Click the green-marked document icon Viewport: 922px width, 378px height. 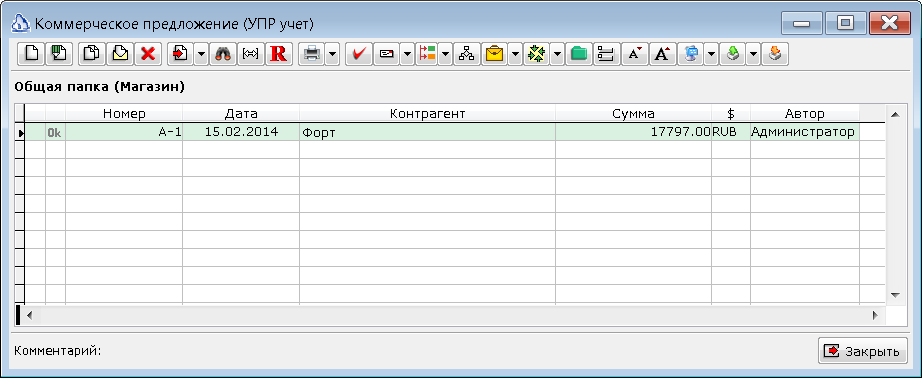[59, 54]
